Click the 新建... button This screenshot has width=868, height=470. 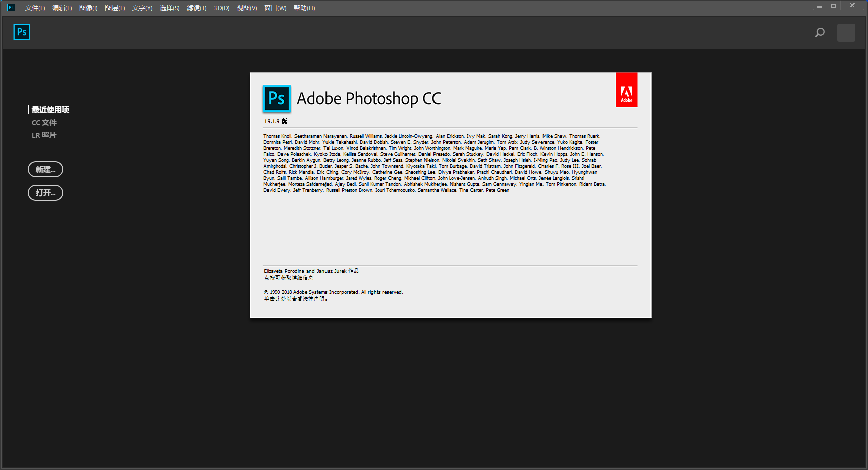coord(45,169)
